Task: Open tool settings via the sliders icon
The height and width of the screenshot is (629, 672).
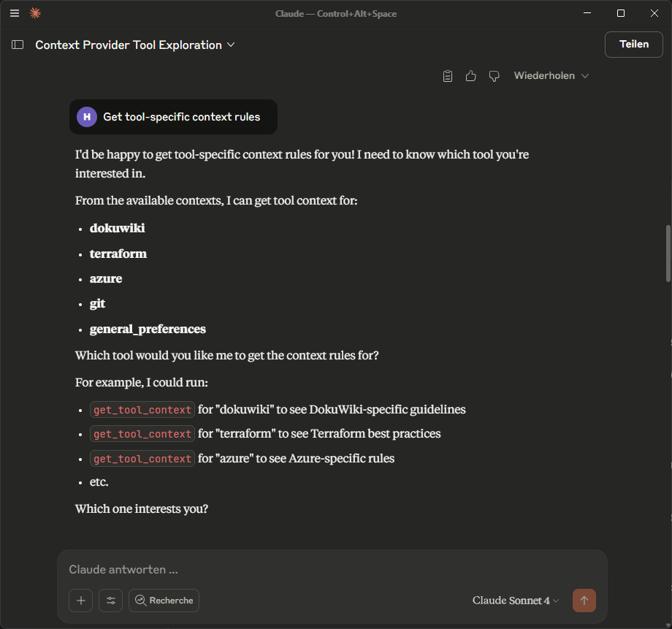Action: [x=110, y=600]
